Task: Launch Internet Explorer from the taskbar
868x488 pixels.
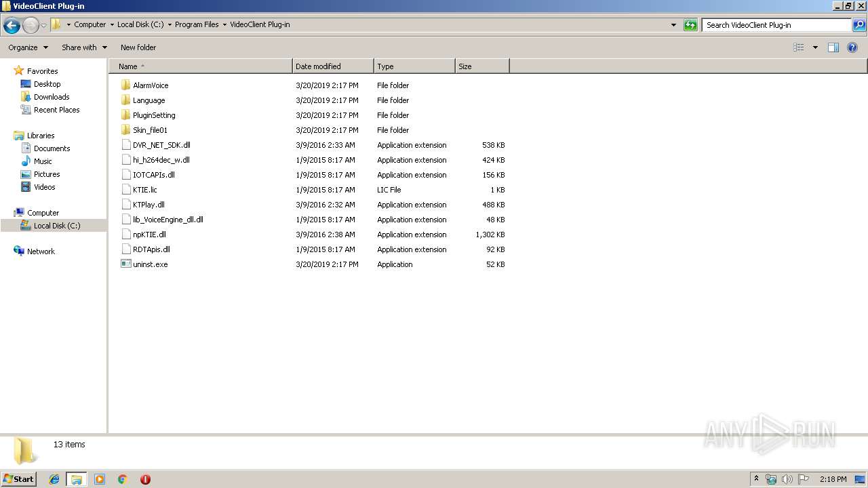Action: click(54, 479)
